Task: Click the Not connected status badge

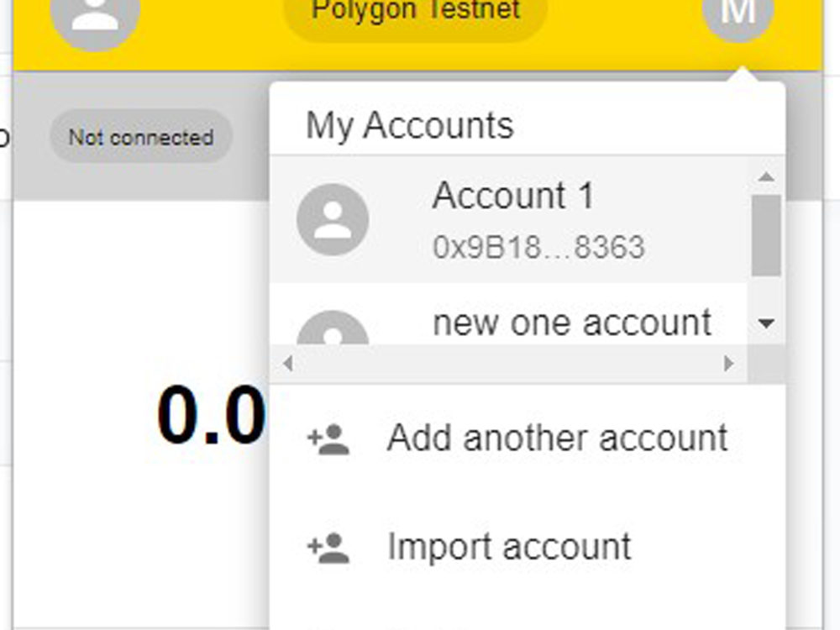Action: click(141, 137)
